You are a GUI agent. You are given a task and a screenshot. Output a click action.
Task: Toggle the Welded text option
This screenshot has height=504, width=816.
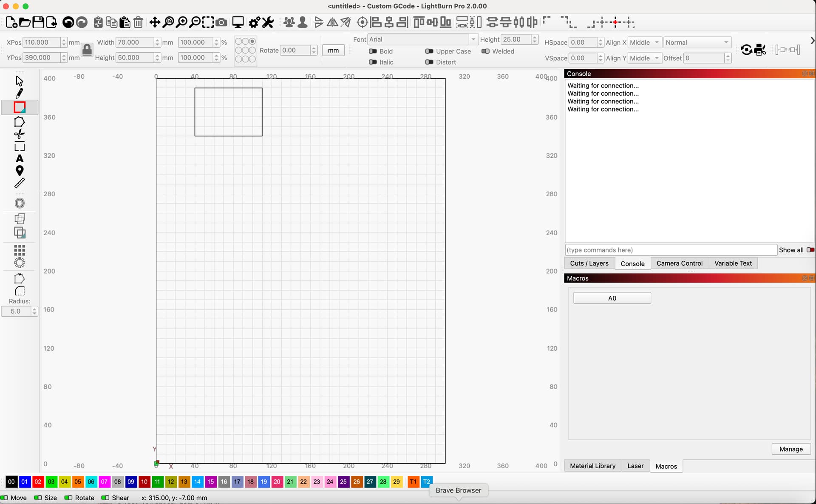click(485, 51)
